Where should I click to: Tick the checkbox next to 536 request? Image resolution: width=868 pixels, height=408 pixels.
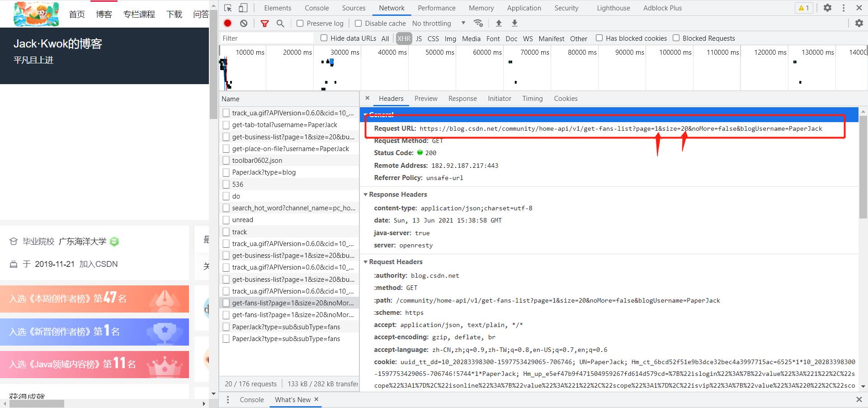pos(226,185)
